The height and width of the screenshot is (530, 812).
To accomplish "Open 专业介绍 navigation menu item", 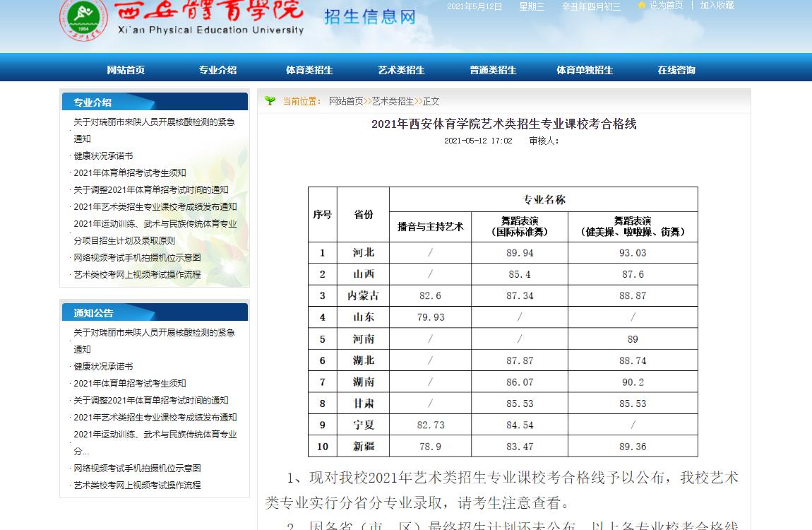I will (218, 70).
